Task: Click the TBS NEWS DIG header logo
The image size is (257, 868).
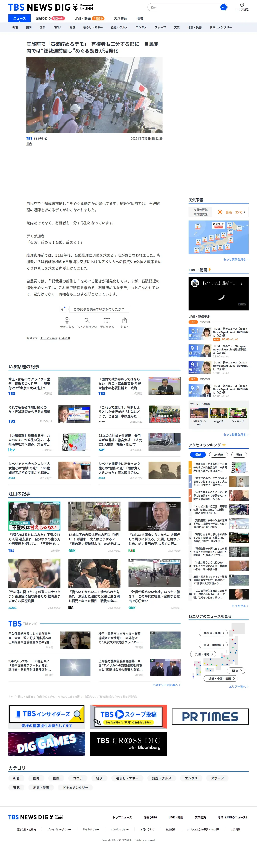Action: (x=51, y=7)
